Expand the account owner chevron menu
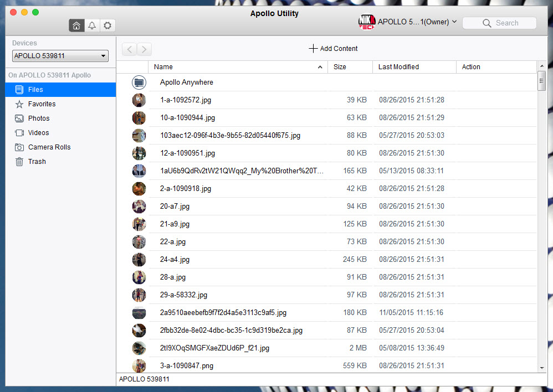Image resolution: width=553 pixels, height=392 pixels. (x=454, y=22)
